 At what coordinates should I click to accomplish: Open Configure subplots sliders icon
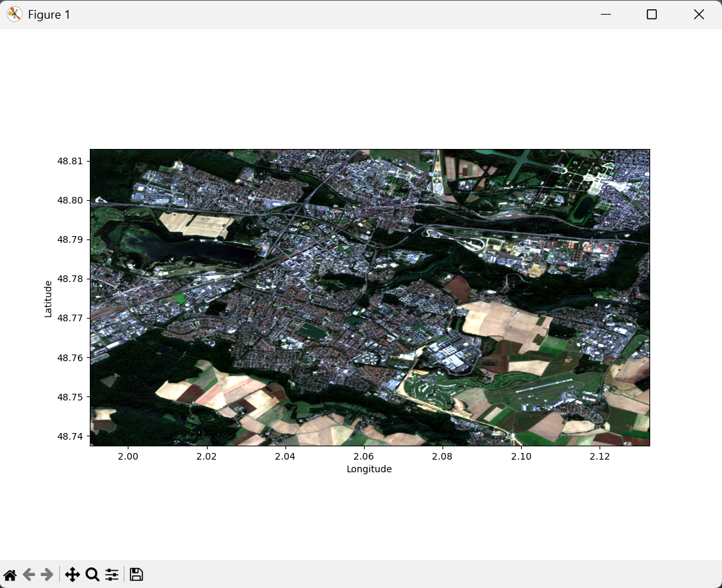[112, 575]
